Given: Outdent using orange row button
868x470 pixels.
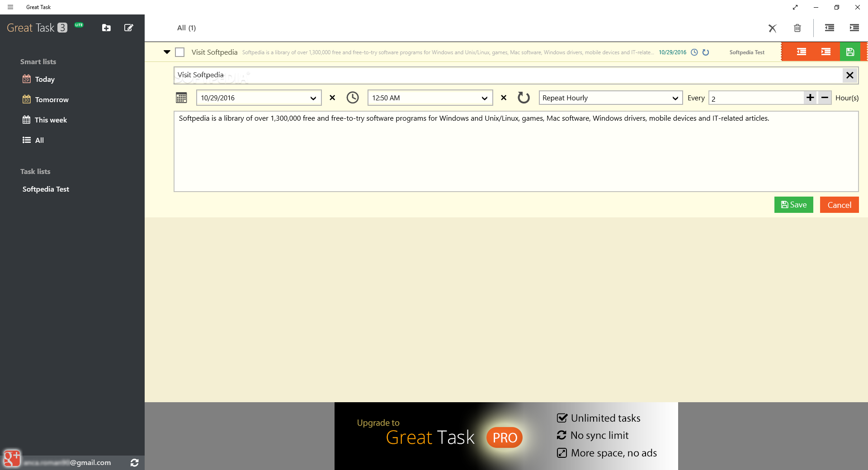Looking at the screenshot, I should (802, 52).
